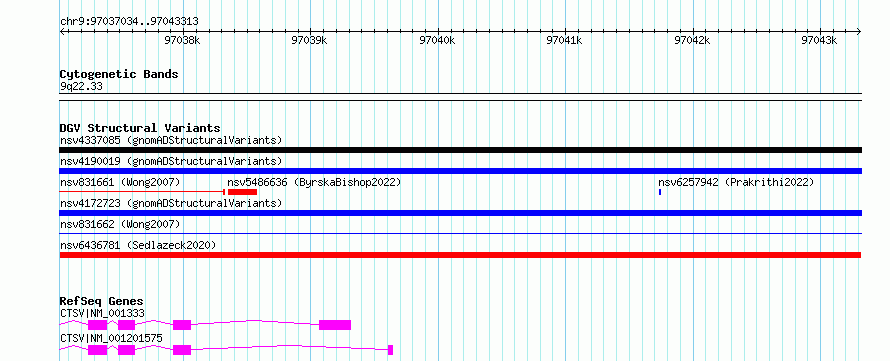The height and width of the screenshot is (361, 890).
Task: Select the 97042k ruler tick label
Action: (x=692, y=40)
